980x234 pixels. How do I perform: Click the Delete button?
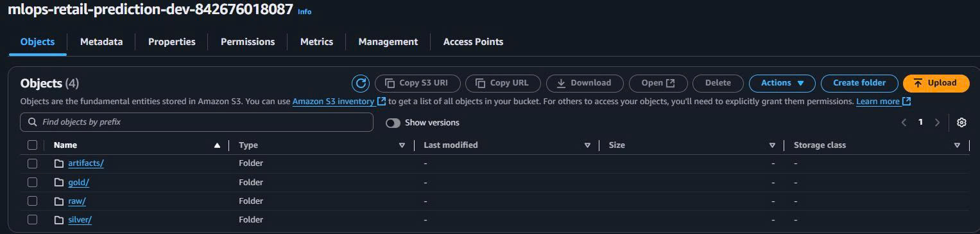pos(718,83)
